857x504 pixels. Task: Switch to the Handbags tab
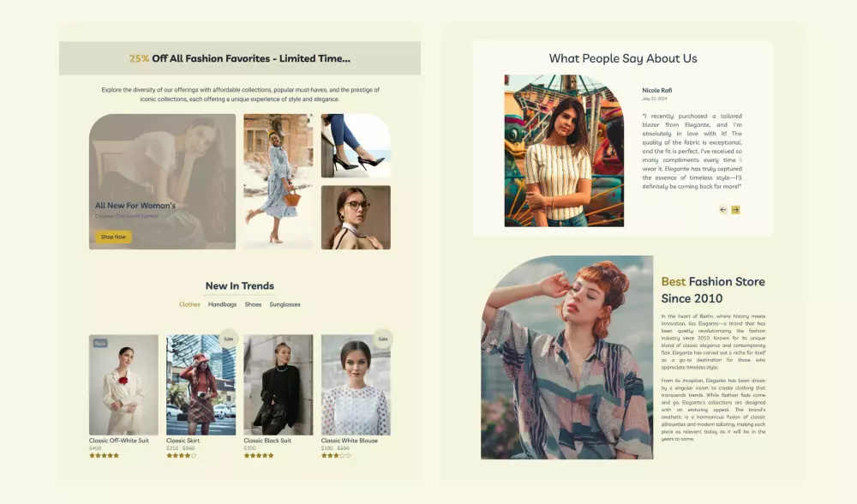tap(223, 304)
